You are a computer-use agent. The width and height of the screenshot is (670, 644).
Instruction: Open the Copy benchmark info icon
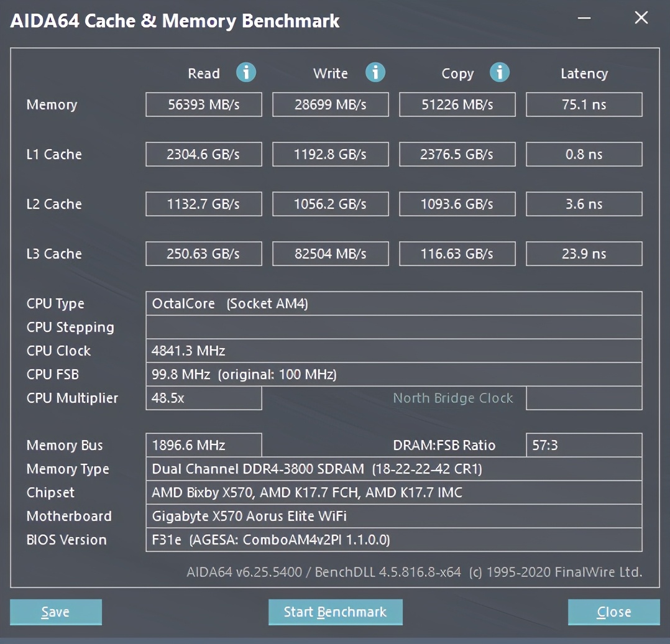500,73
